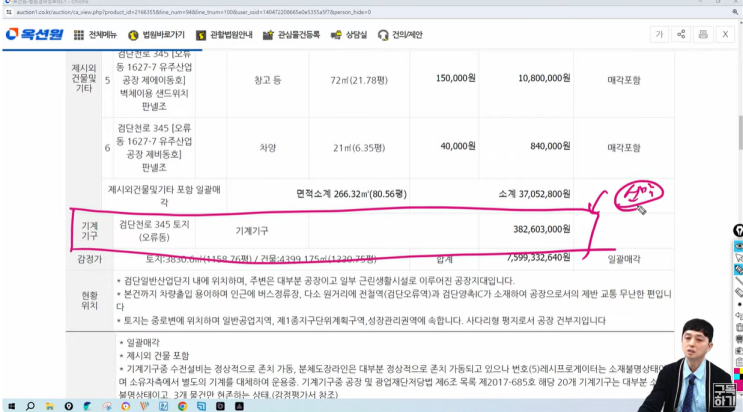Select the highlighter pen tool in the drawing toolbar
Screen dimensions: 743x412
click(739, 269)
